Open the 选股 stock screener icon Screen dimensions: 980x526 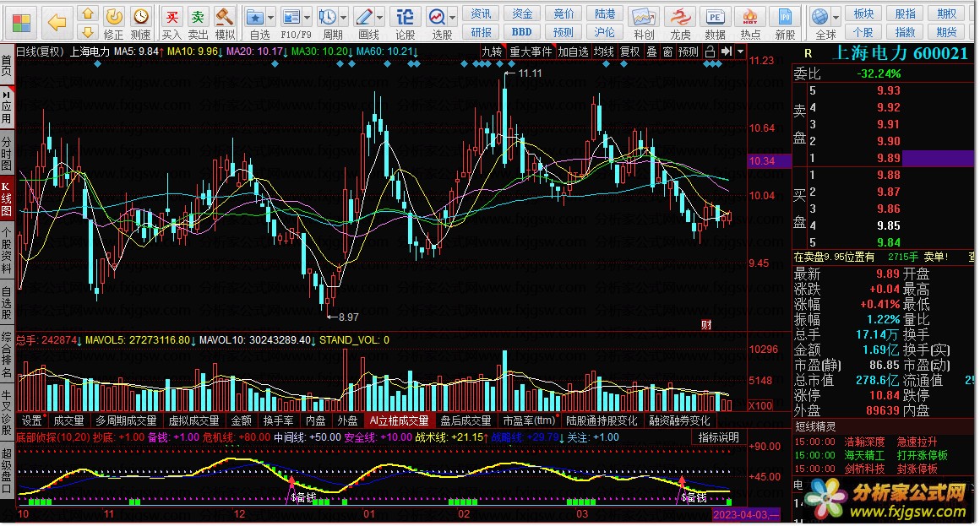437,17
